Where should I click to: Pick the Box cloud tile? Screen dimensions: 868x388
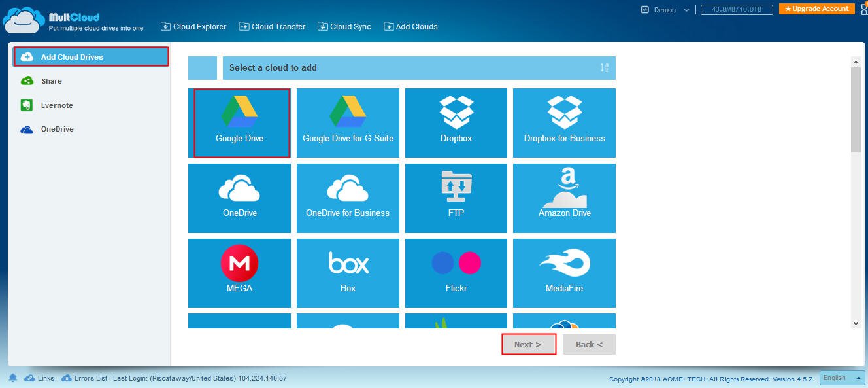pos(348,273)
